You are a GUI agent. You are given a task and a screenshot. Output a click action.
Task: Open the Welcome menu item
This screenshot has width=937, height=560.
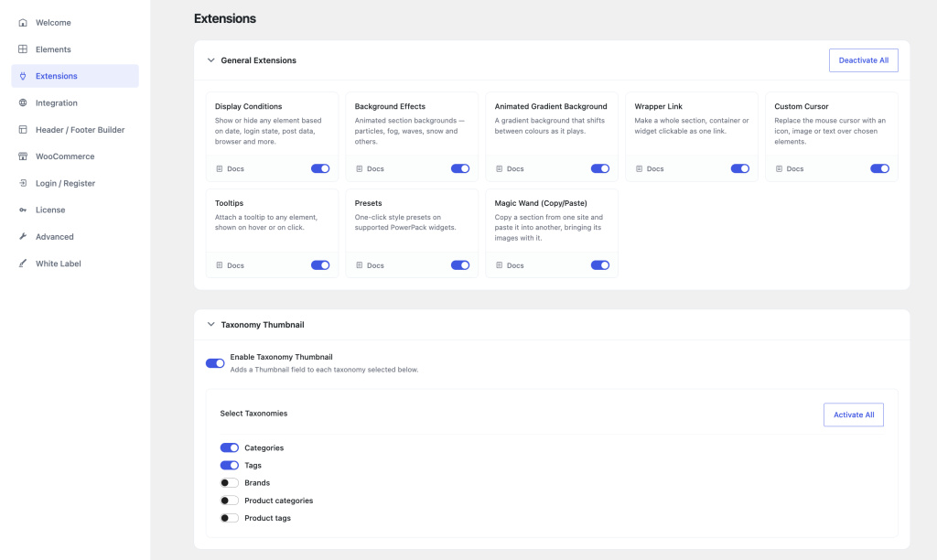click(x=75, y=23)
